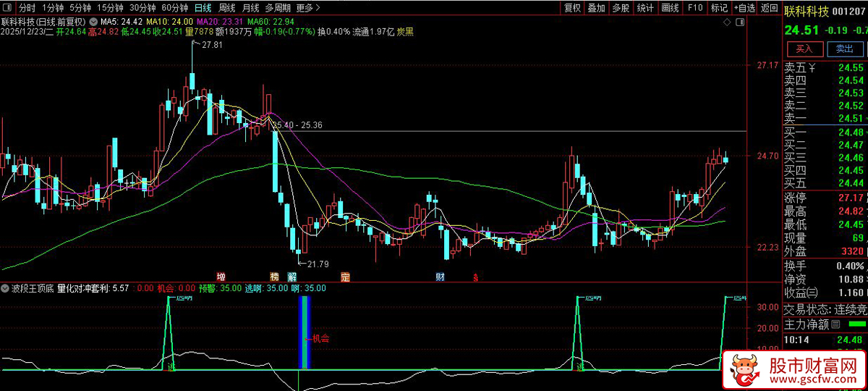
Task: Open the 主力净额 list icon
Action: tap(835, 324)
